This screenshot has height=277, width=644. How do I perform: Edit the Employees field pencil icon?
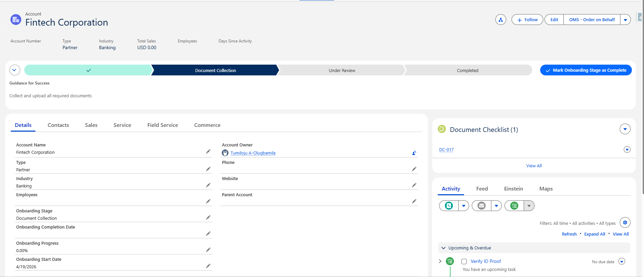(208, 201)
